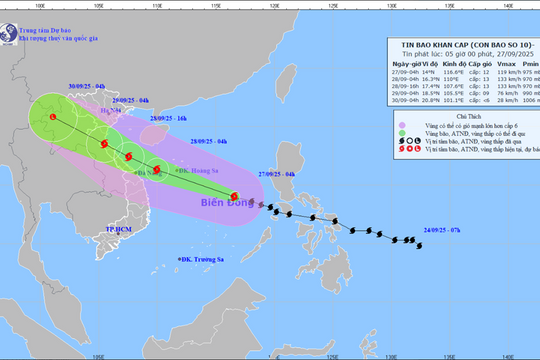Click the storm icon near Đà Nẵng
This screenshot has height=360, width=540.
pyautogui.click(x=157, y=169)
